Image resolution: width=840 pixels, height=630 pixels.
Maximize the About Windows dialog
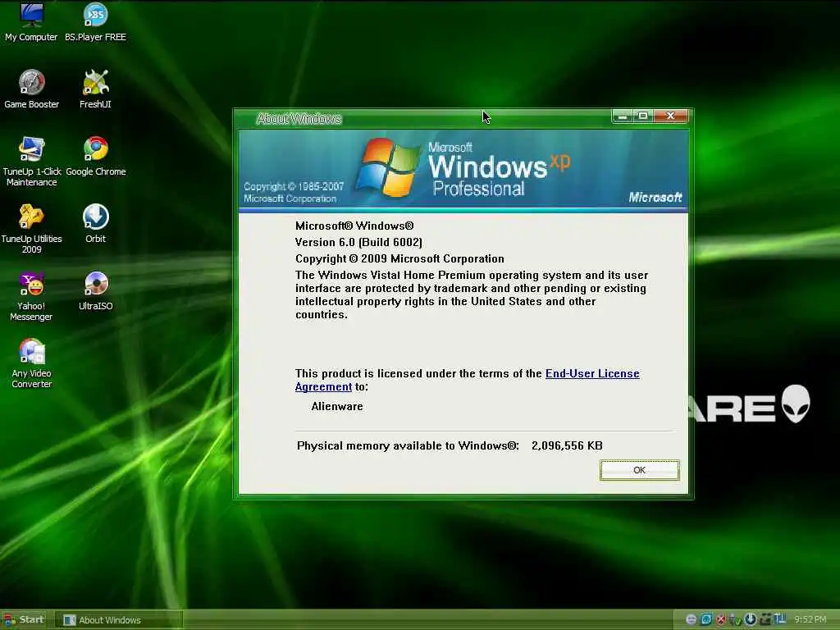(643, 116)
